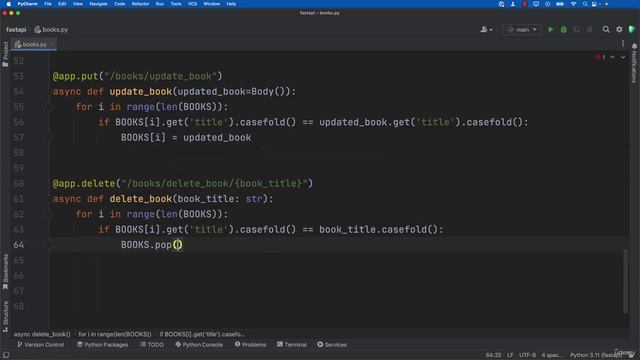Click breadcrumb for i in range(len(BOOKS))
The height and width of the screenshot is (360, 640).
tap(115, 334)
